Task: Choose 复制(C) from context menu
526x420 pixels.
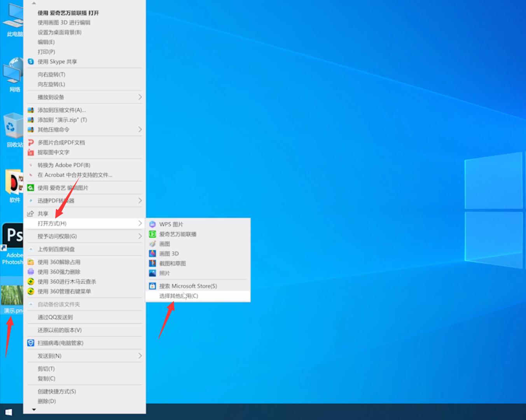Action: tap(46, 378)
